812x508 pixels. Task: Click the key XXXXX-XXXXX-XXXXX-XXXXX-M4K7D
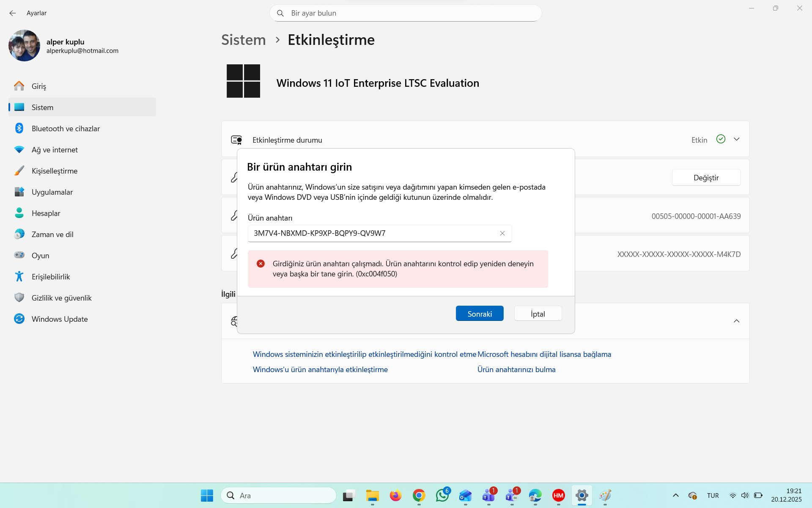tap(679, 254)
